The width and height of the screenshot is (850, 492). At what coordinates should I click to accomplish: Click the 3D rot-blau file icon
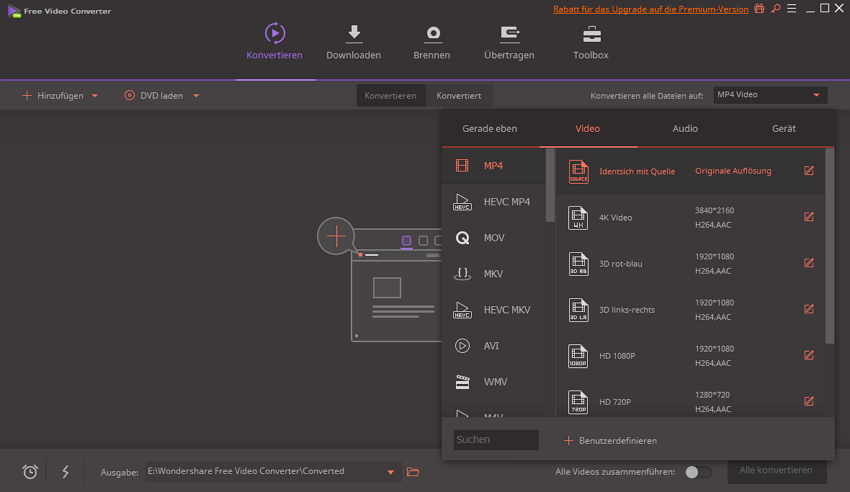pos(578,264)
